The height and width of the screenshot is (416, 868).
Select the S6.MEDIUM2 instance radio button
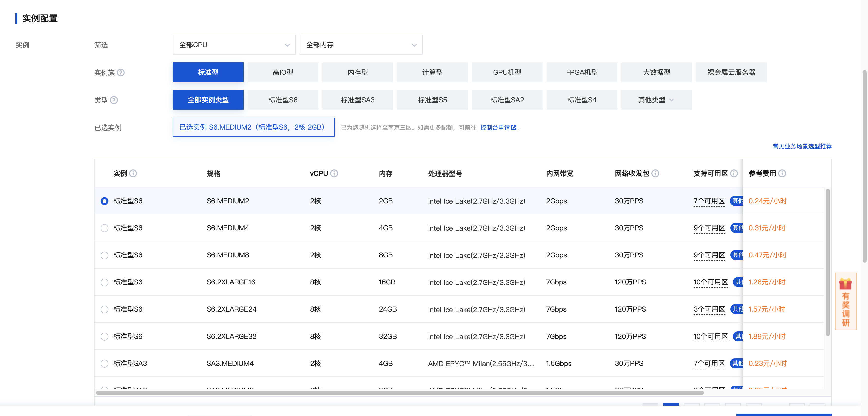coord(105,201)
